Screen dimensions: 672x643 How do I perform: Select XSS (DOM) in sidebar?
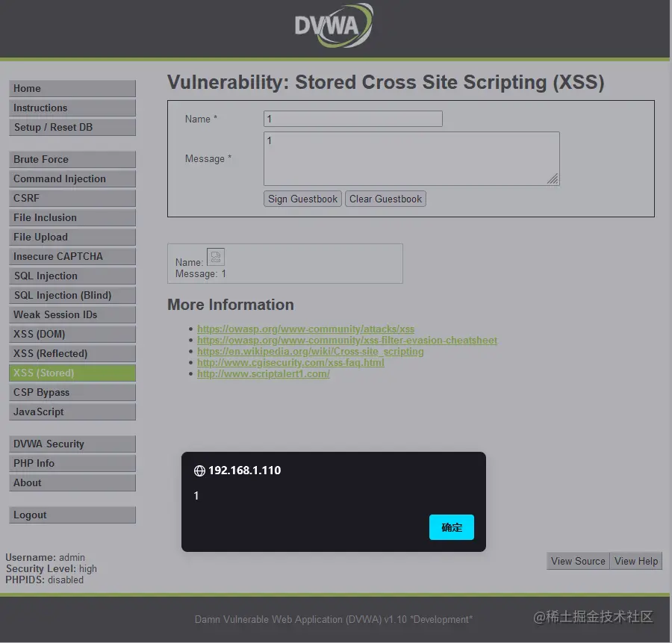tap(72, 334)
